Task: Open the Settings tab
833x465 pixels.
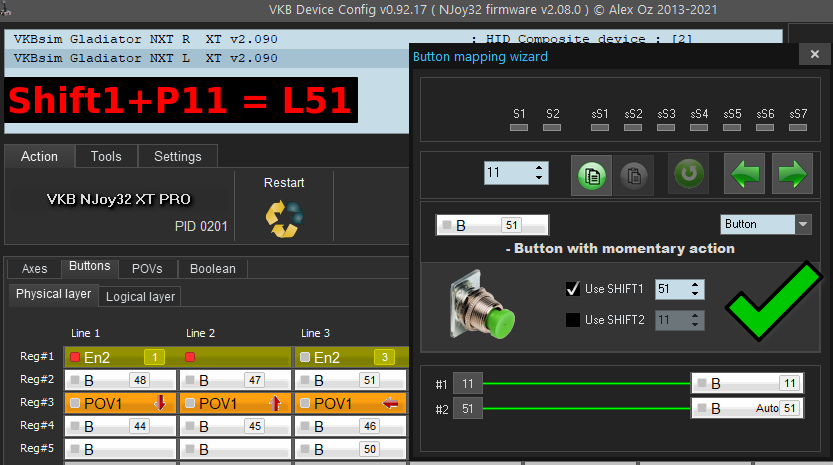Action: click(177, 156)
